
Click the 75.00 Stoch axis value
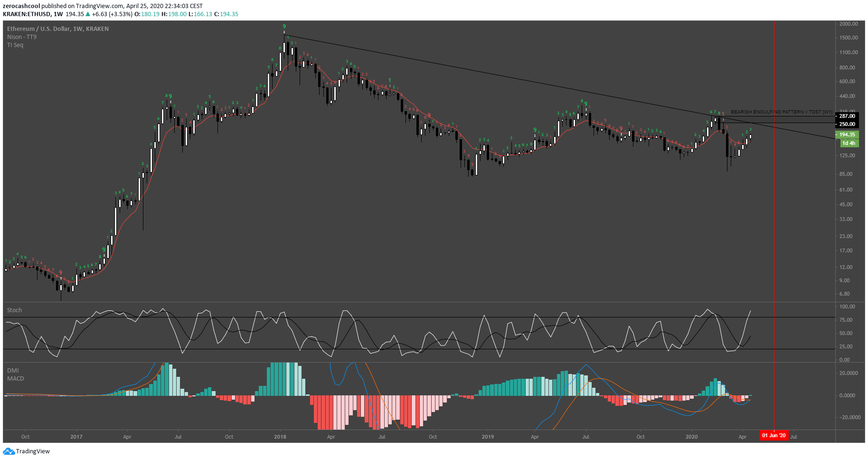[x=846, y=320]
